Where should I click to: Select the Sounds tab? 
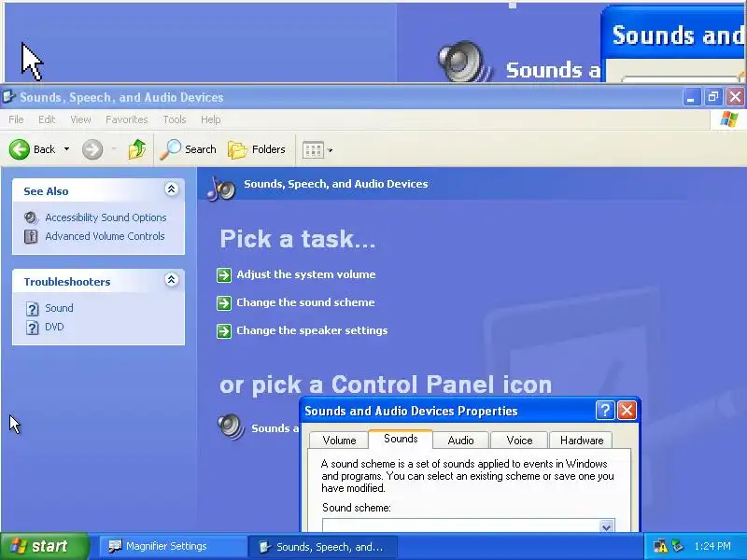coord(401,439)
